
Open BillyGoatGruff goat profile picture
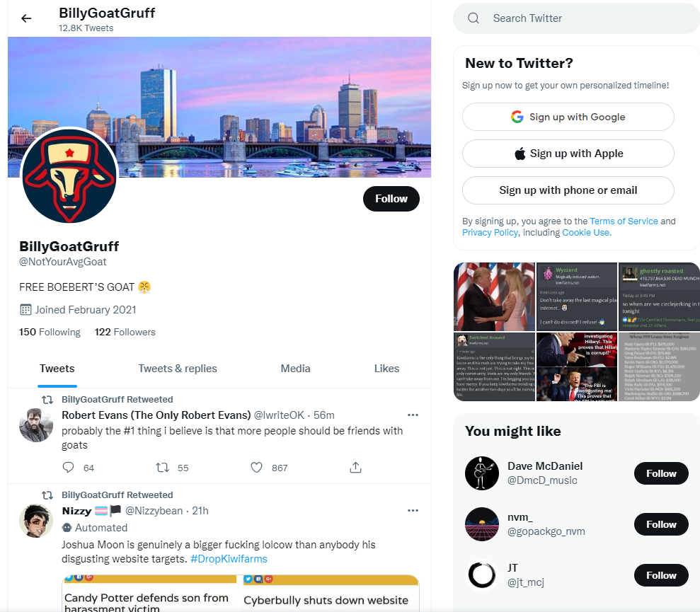[69, 175]
